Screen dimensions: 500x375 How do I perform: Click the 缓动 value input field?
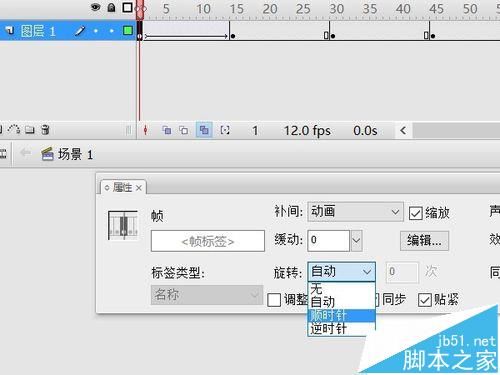click(x=328, y=240)
